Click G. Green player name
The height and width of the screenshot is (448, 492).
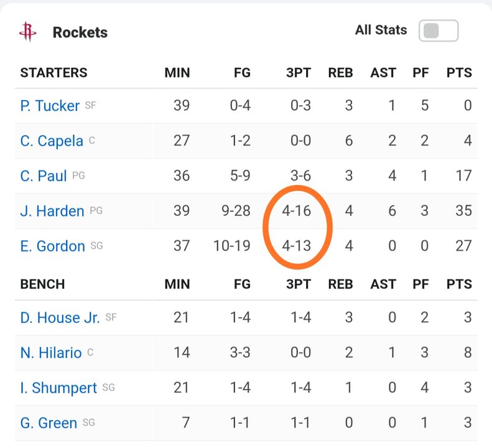click(x=49, y=423)
